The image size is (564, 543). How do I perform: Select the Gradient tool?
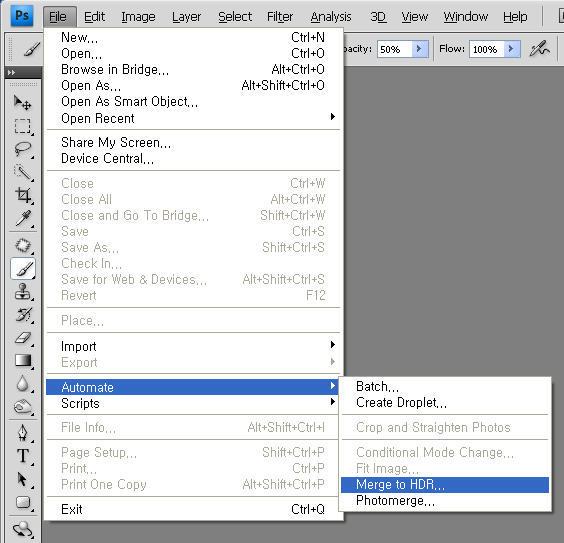pyautogui.click(x=23, y=361)
